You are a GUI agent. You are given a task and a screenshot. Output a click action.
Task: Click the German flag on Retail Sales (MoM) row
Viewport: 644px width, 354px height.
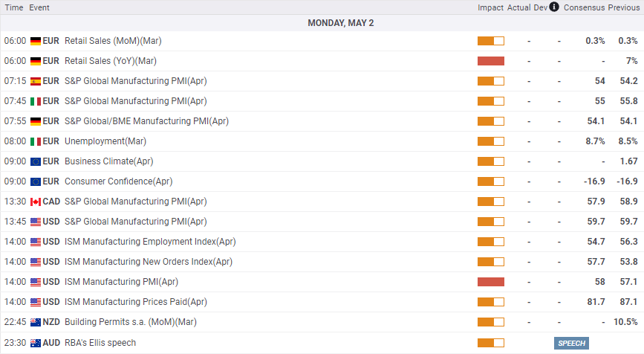click(x=35, y=41)
